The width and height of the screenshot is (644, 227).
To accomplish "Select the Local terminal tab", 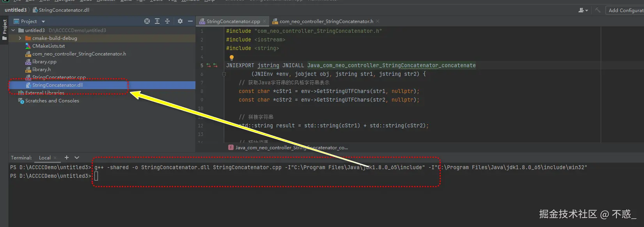I will coord(45,158).
